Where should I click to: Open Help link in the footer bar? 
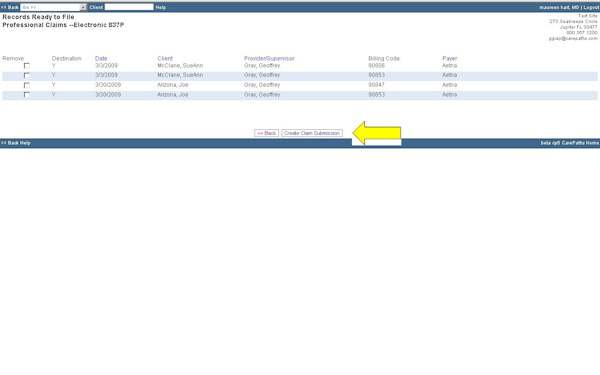(x=25, y=143)
